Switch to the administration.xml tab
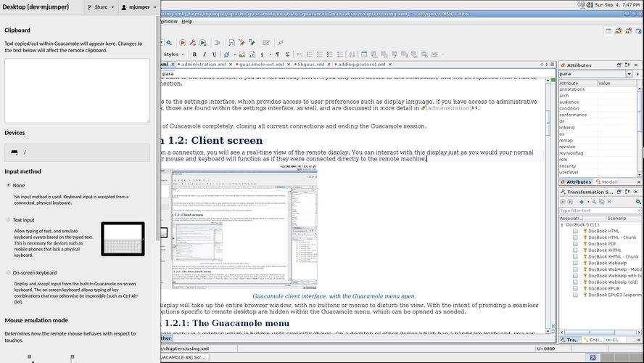The image size is (644, 363). coord(203,65)
